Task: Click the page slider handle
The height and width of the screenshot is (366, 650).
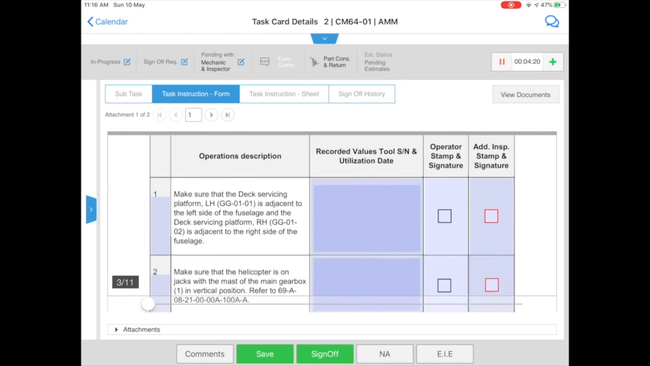Action: pyautogui.click(x=148, y=304)
